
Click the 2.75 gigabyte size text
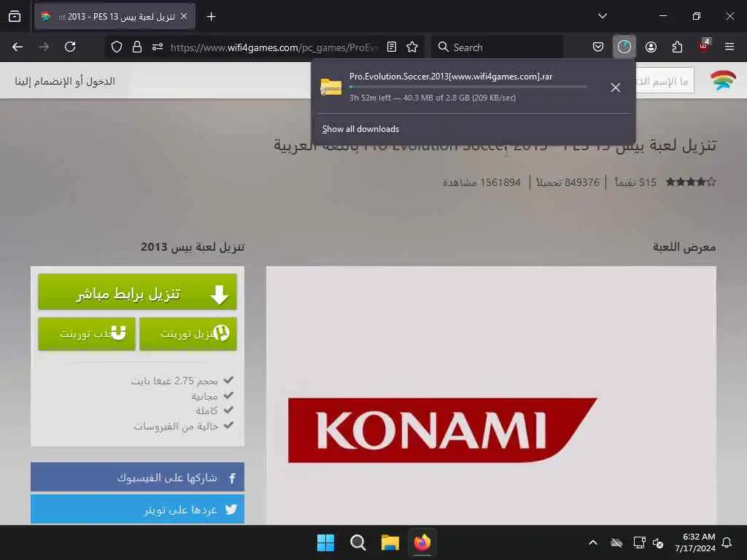click(x=174, y=381)
